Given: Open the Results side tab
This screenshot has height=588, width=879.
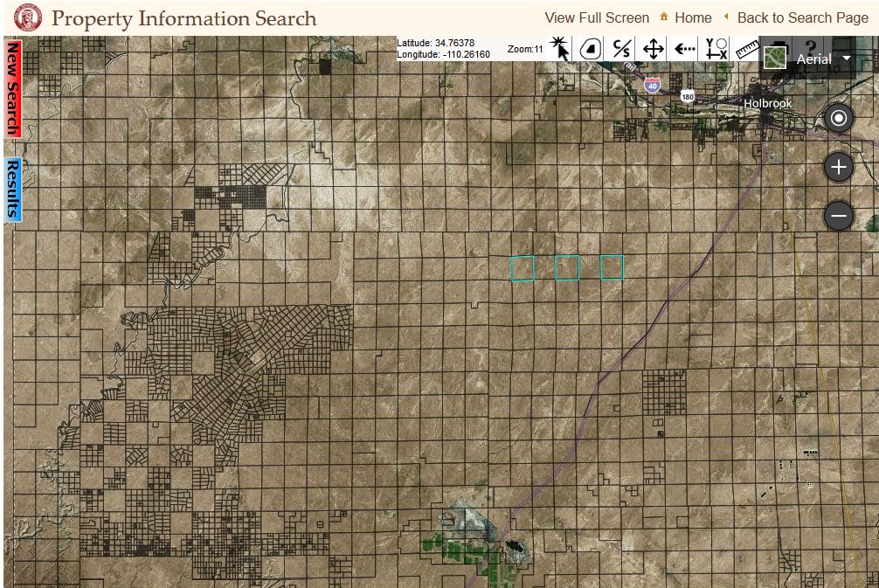Looking at the screenshot, I should pyautogui.click(x=13, y=190).
